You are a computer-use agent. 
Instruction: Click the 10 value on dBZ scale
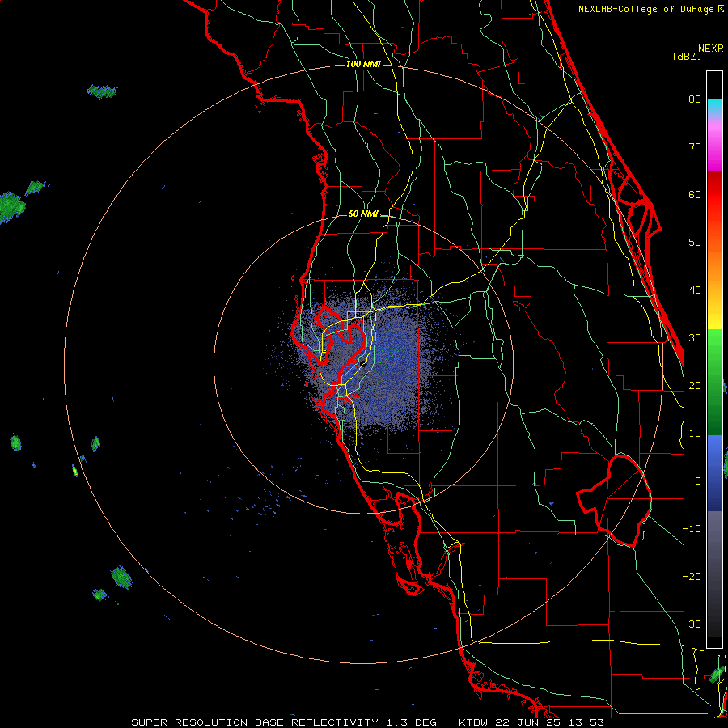695,434
